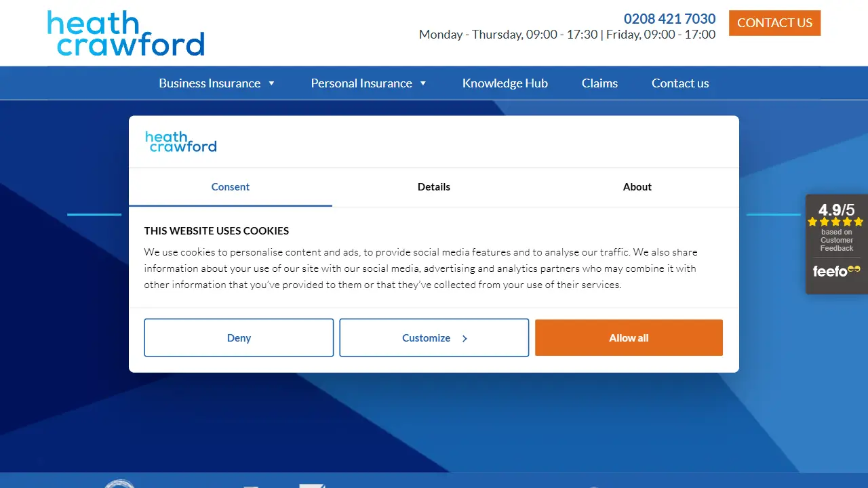Image resolution: width=868 pixels, height=488 pixels.
Task: Click the 'THIS WEBSITE USES COOKIES' heading
Action: click(x=216, y=230)
